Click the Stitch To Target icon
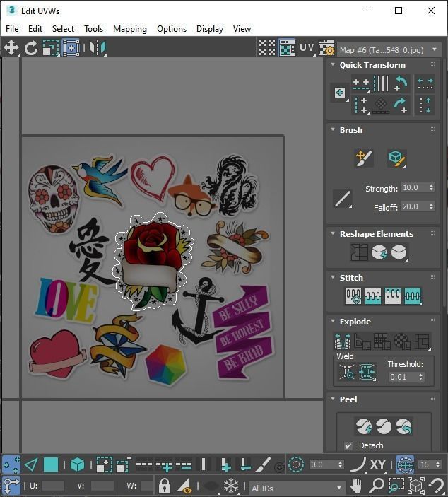 click(x=353, y=296)
